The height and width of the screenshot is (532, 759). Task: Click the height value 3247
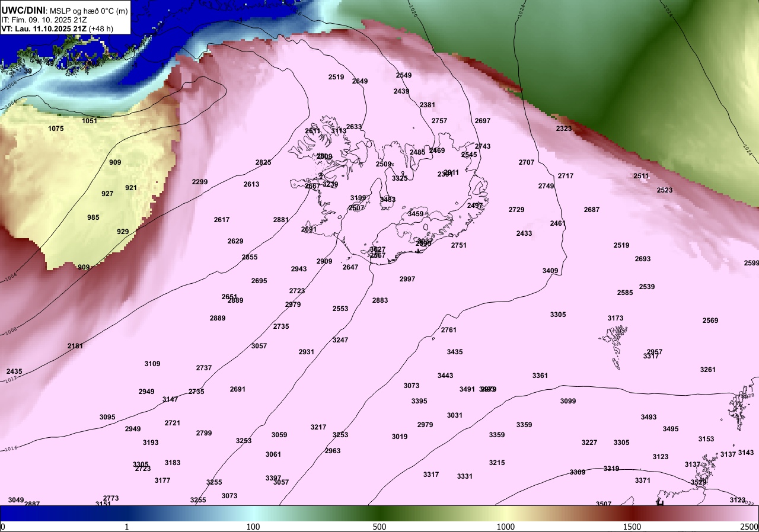click(340, 340)
